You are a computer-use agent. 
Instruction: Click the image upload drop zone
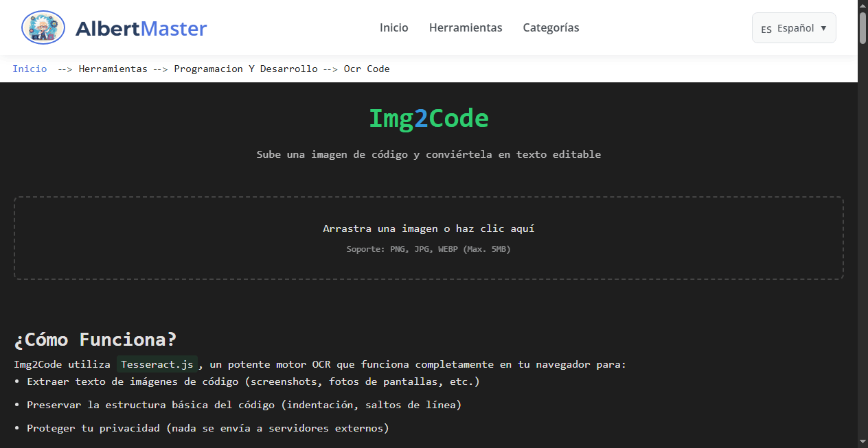point(429,238)
